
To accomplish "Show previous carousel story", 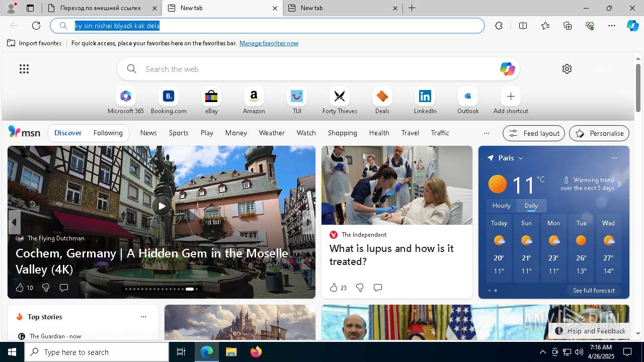I will pyautogui.click(x=14, y=222).
